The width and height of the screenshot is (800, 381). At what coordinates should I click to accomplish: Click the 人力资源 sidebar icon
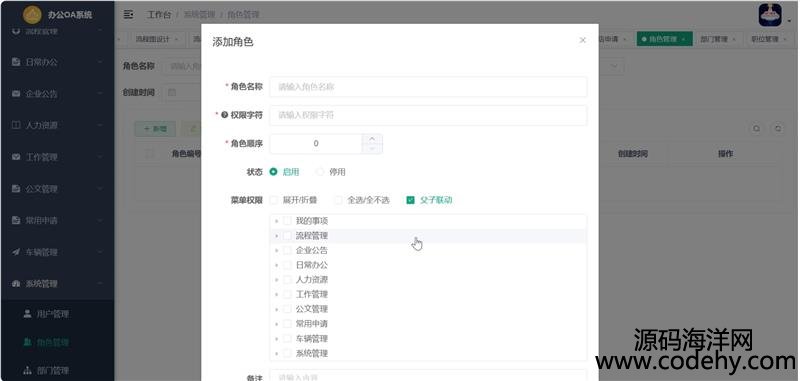(x=16, y=125)
